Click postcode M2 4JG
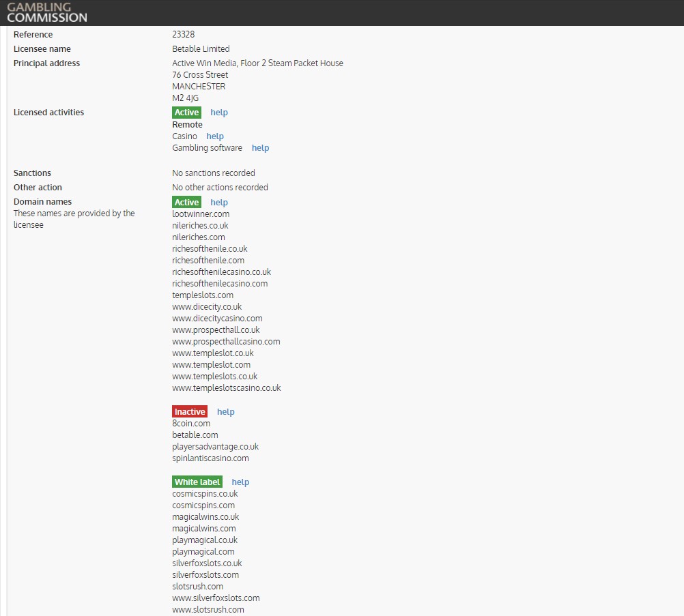 point(185,98)
